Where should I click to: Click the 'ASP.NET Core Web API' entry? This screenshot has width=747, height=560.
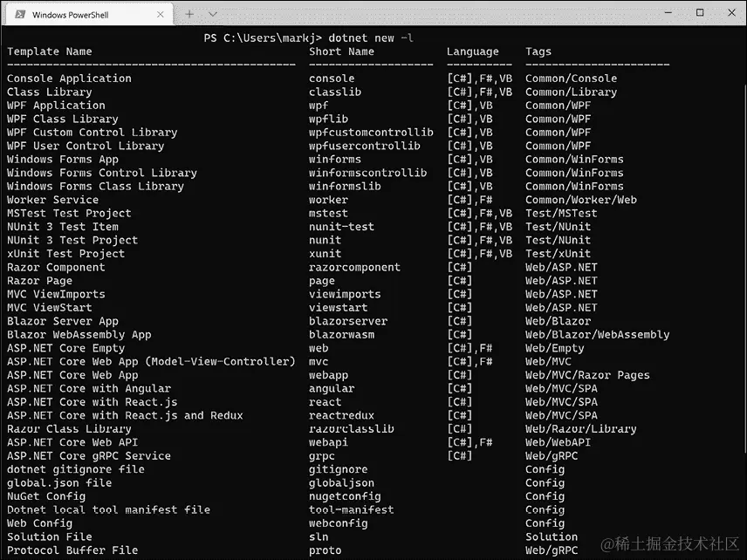click(76, 442)
